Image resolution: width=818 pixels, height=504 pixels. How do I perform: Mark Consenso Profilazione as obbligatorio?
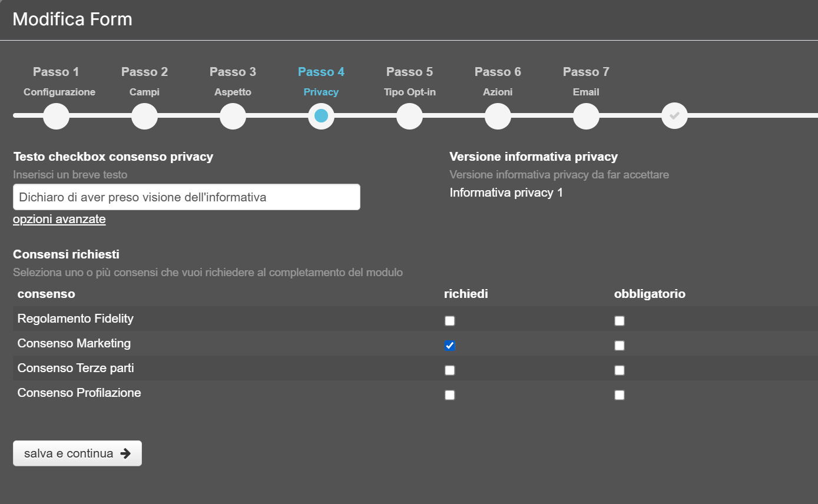[x=620, y=395]
